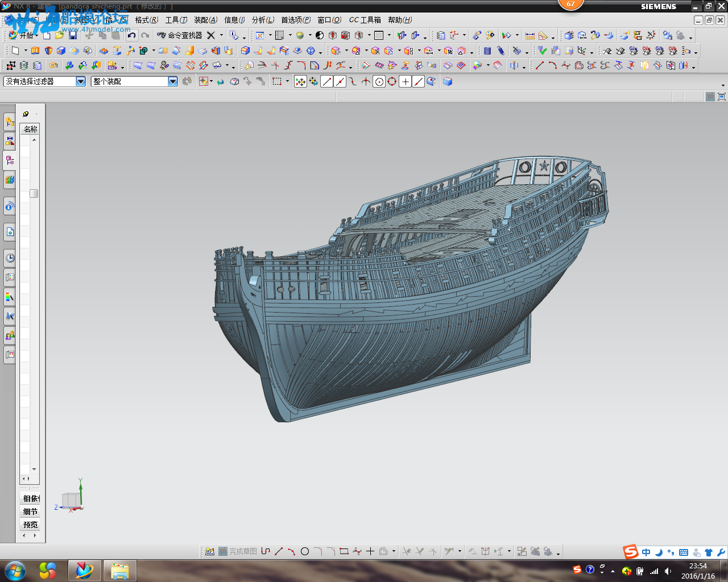728x582 pixels.
Task: Open the 格式(R) menu
Action: tap(147, 20)
